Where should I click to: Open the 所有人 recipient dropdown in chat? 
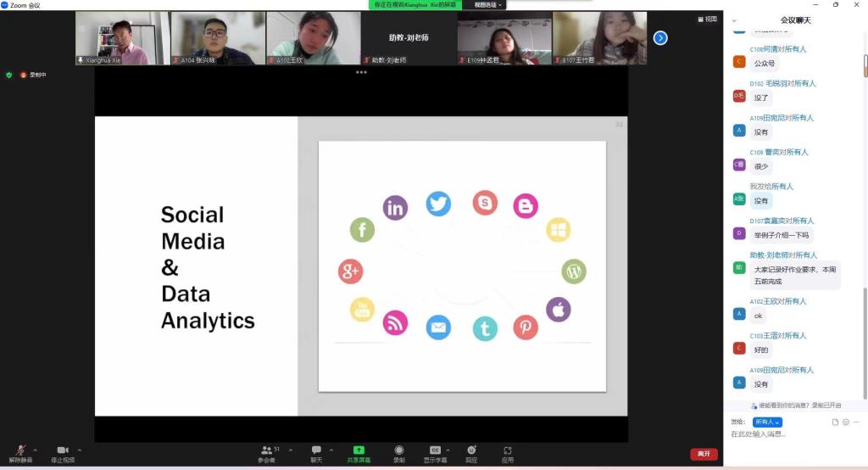coord(767,422)
